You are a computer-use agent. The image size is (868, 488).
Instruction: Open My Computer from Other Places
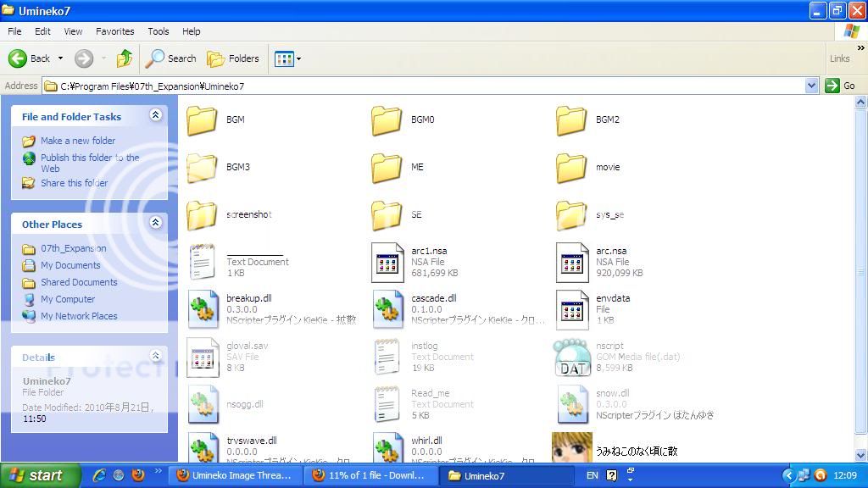point(68,299)
